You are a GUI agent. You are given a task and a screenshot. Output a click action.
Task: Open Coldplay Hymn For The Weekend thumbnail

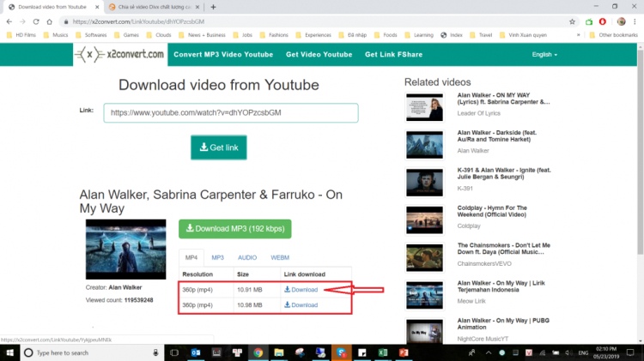click(x=425, y=220)
